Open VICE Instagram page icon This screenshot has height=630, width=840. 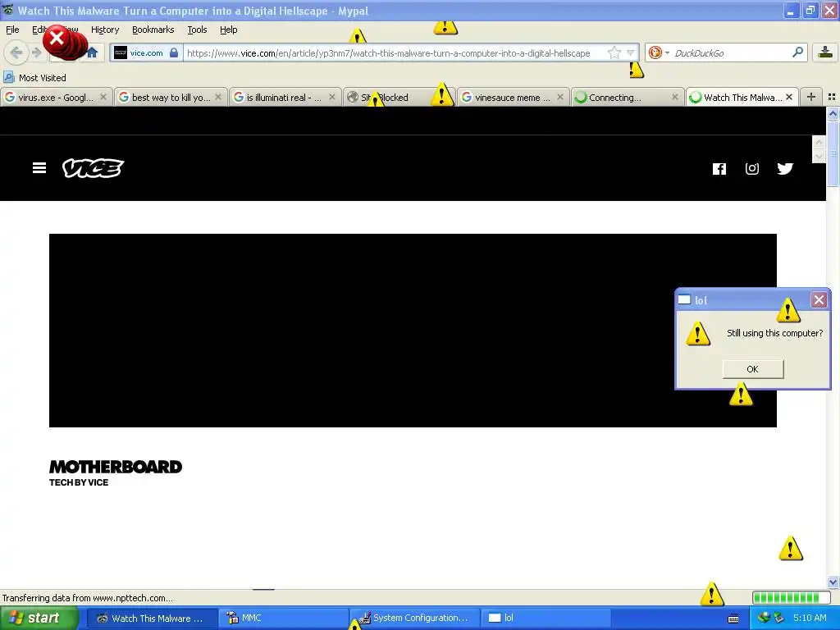pos(752,169)
